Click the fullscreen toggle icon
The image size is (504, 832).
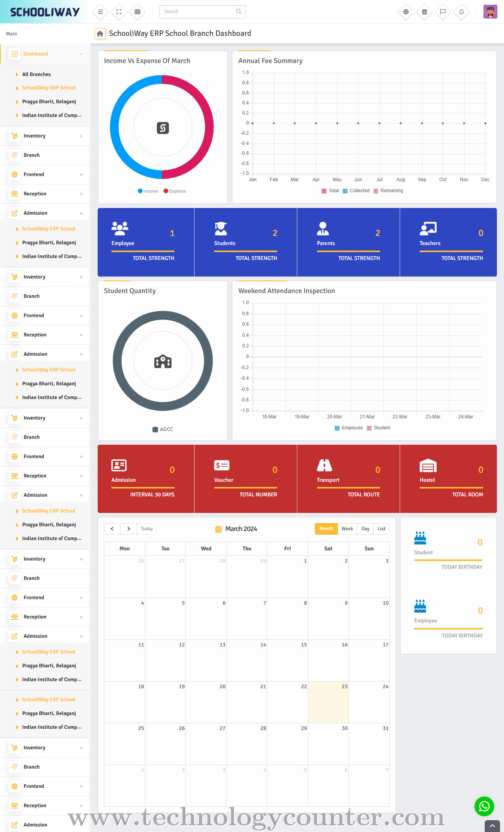click(119, 12)
